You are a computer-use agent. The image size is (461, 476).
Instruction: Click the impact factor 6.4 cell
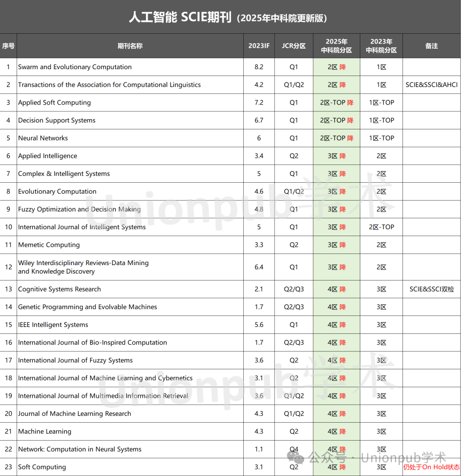tap(259, 267)
